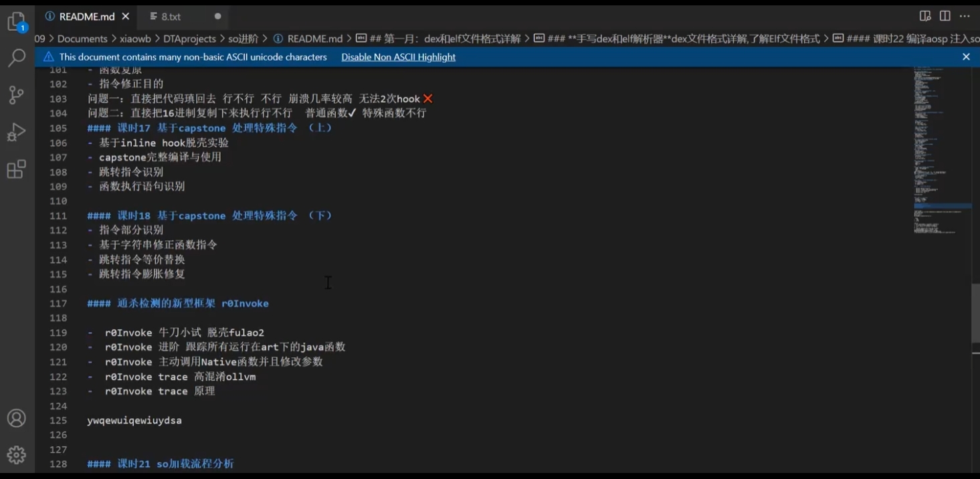
Task: Open the editor More Actions menu
Action: 965,16
